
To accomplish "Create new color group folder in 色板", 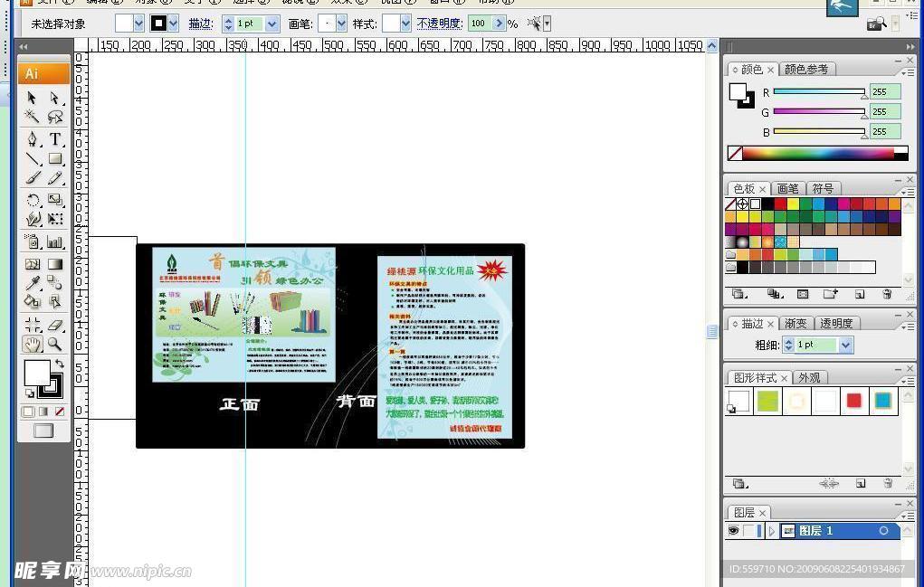I will [x=830, y=294].
